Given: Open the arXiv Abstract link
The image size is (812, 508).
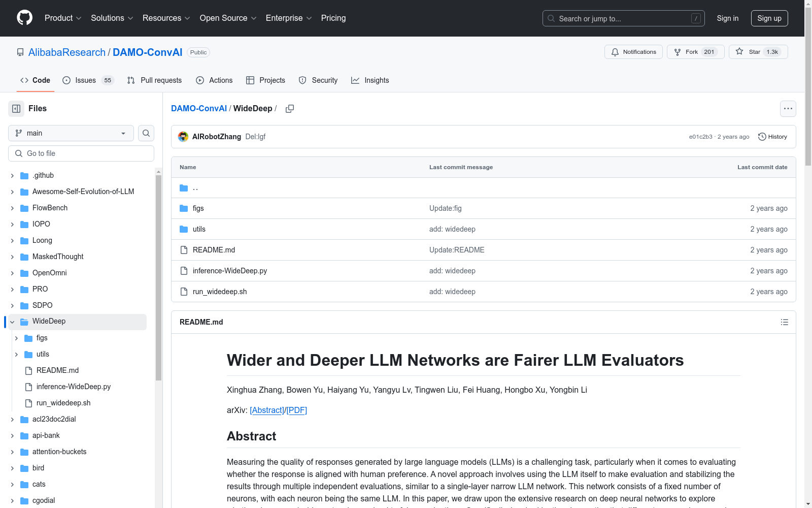Looking at the screenshot, I should (267, 410).
